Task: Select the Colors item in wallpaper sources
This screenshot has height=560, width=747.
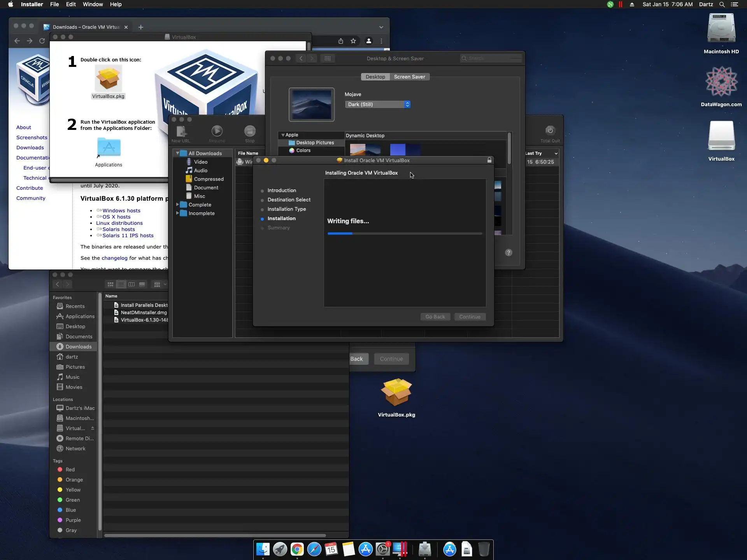Action: point(303,150)
